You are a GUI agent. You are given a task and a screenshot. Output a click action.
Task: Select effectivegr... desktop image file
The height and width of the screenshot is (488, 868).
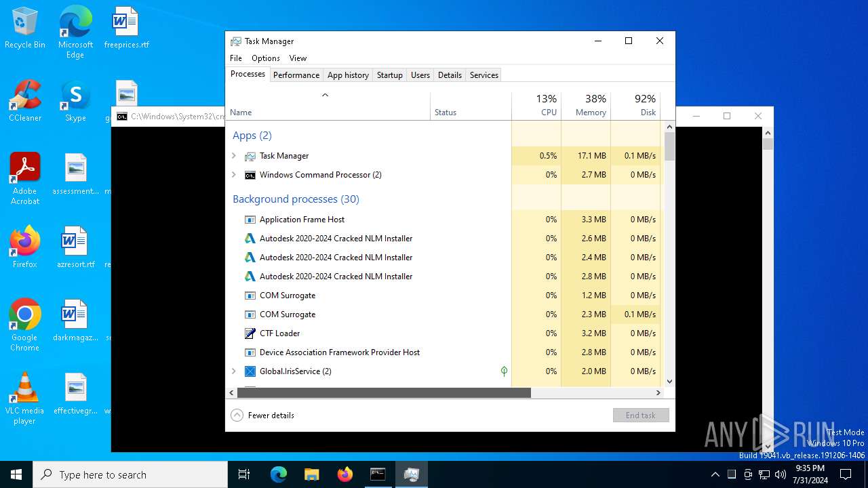(x=75, y=394)
